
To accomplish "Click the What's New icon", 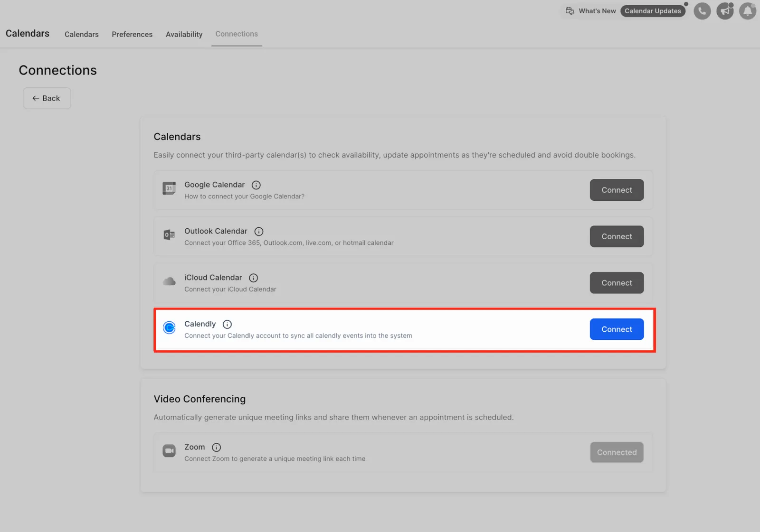I will tap(570, 11).
